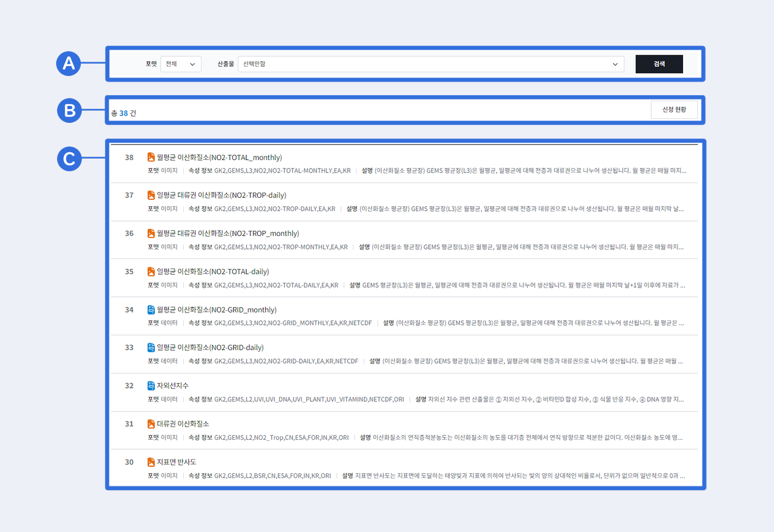Open the 월평균 이산화질소(NO2-GRID_monthly) title

[x=217, y=310]
